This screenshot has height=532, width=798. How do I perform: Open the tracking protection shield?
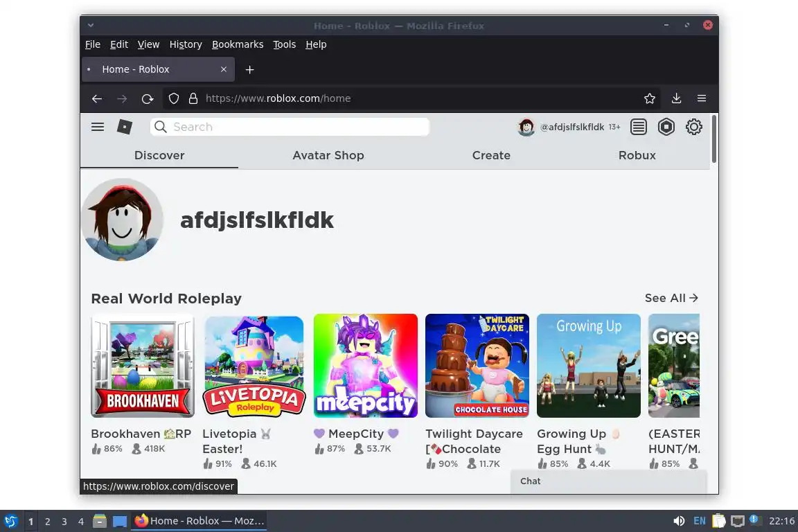tap(174, 98)
